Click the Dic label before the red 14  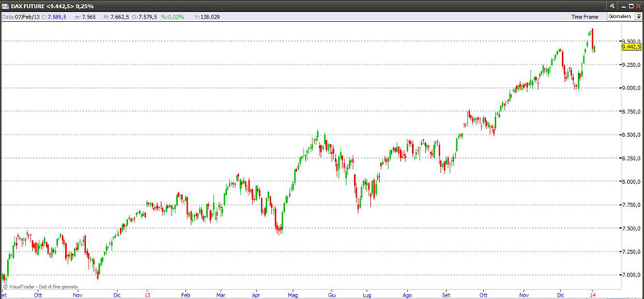(560, 295)
